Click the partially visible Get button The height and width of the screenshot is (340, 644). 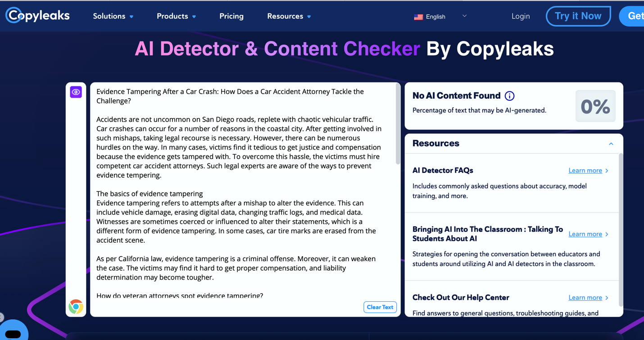(x=631, y=16)
